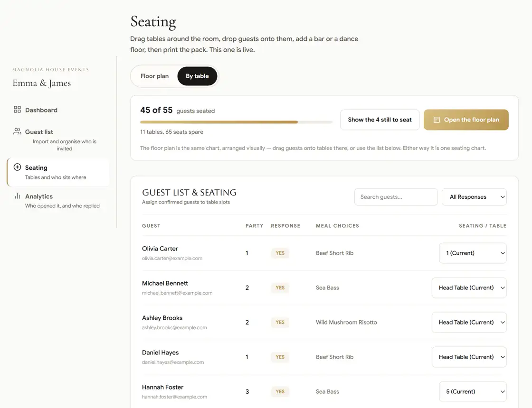
Task: Click the Michael Bennett guest name
Action: coord(165,283)
